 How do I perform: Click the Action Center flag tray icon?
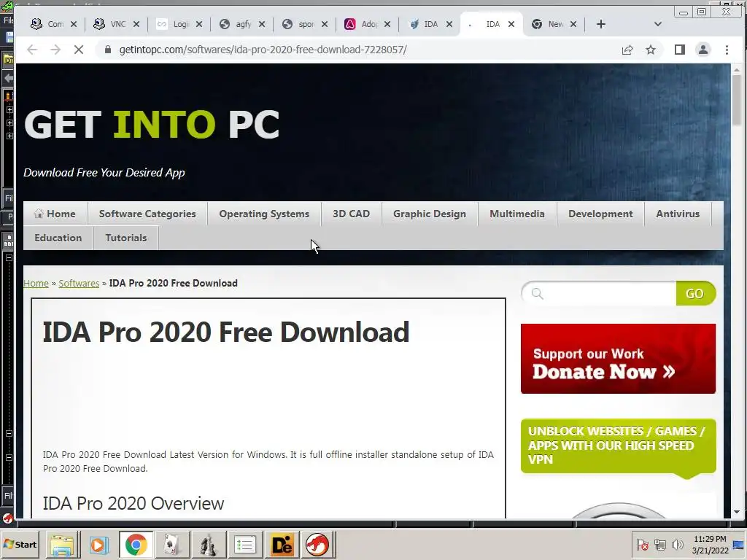click(642, 544)
